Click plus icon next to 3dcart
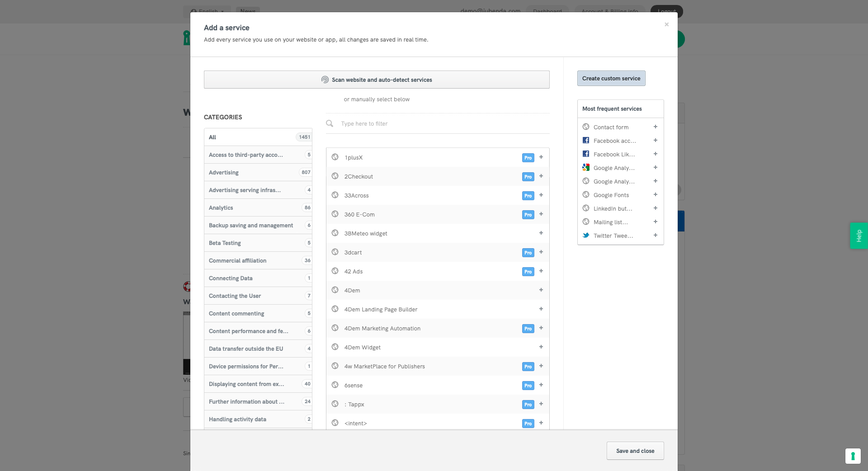This screenshot has width=868, height=471. point(541,252)
